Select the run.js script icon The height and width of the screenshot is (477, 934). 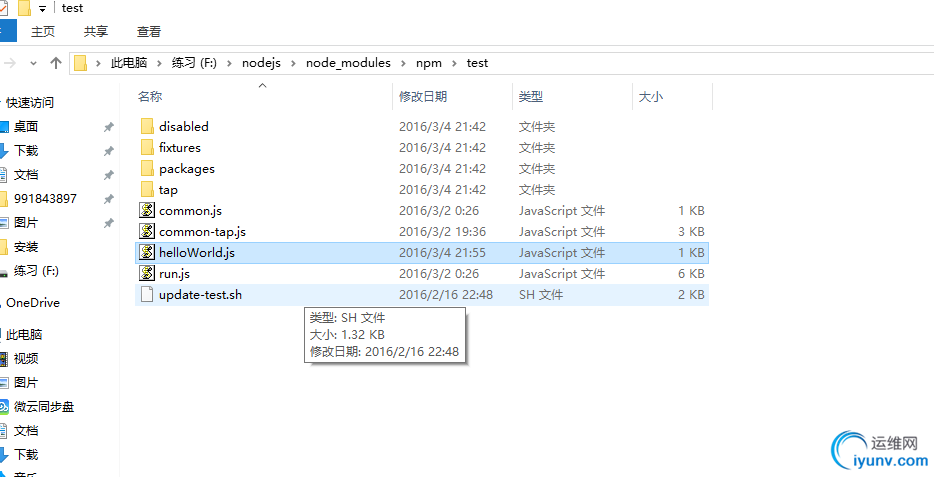147,274
